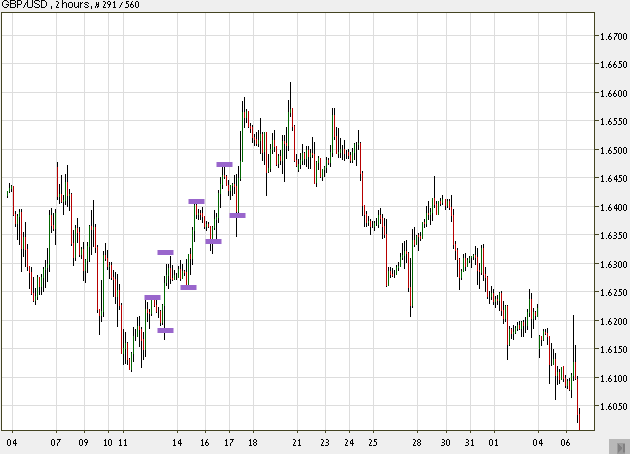The image size is (630, 454).
Task: Click the 30 date label on the time axis
Action: click(x=445, y=443)
